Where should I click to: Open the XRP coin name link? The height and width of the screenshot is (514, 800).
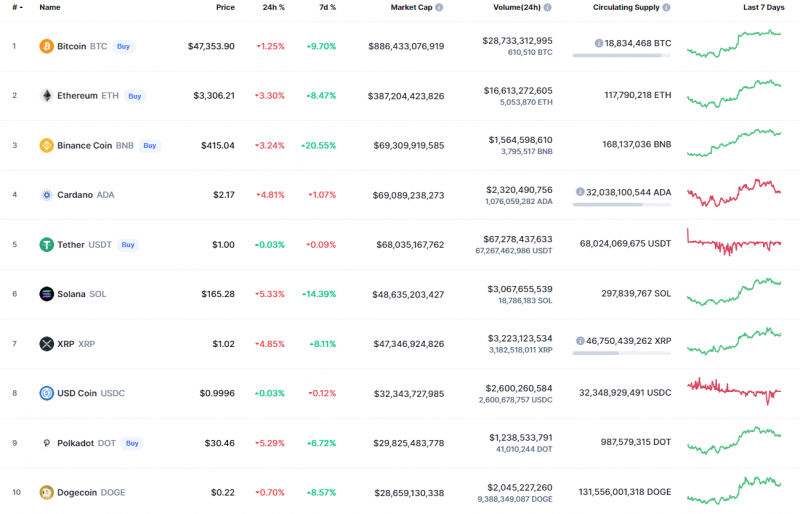click(x=66, y=344)
